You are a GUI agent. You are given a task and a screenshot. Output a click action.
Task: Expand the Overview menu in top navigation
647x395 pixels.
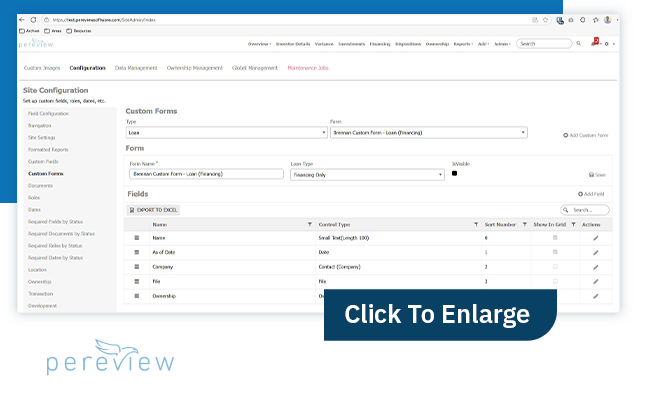click(x=259, y=44)
